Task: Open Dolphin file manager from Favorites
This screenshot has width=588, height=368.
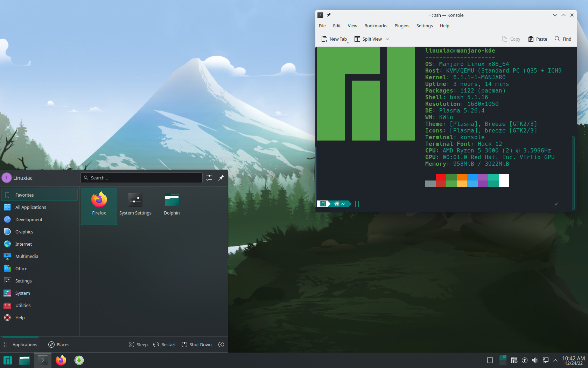Action: pos(171,204)
